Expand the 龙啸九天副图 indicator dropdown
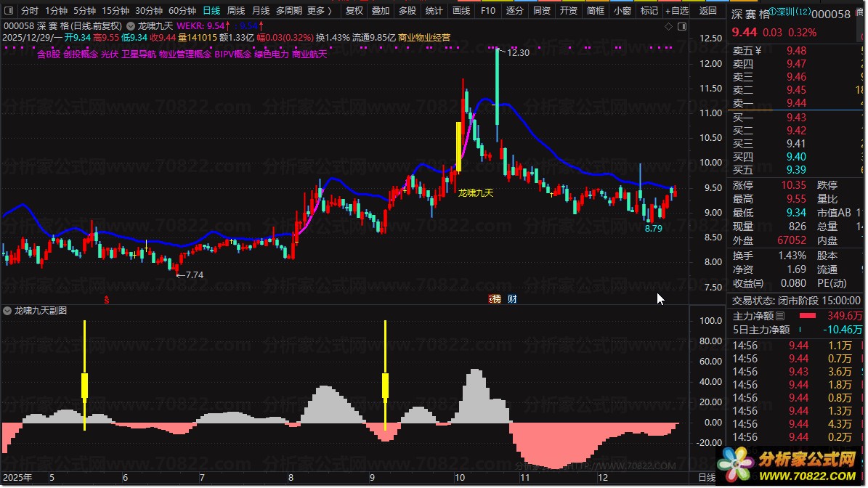 pos(7,311)
